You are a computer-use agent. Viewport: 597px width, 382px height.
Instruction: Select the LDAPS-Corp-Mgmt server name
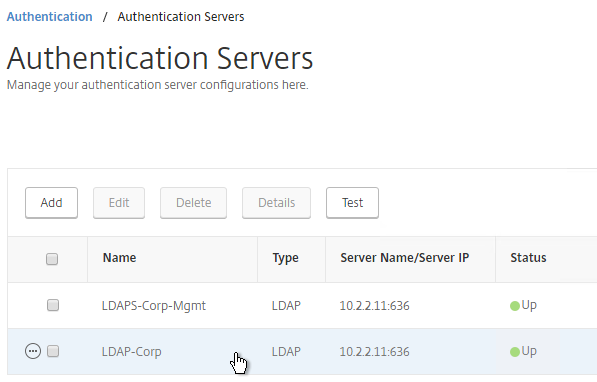click(154, 306)
